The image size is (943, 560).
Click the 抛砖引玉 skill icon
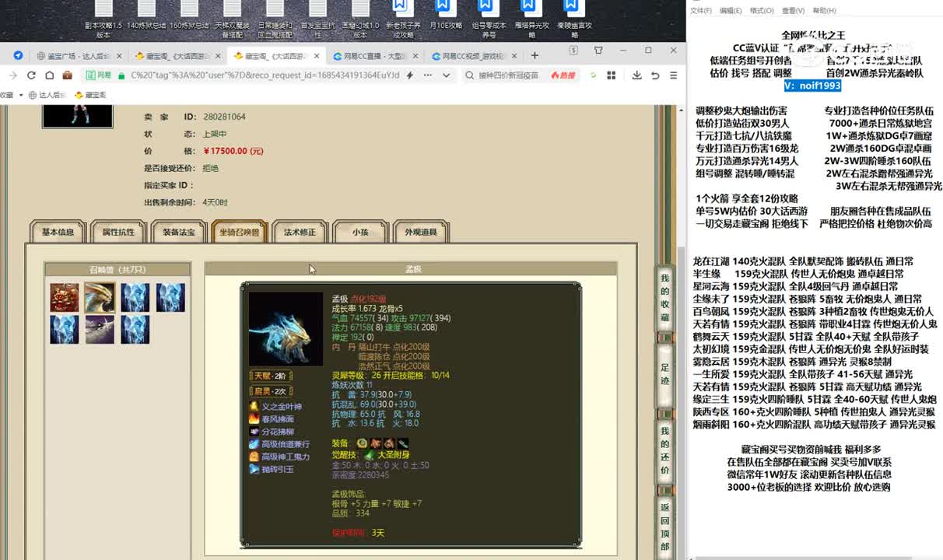click(254, 469)
